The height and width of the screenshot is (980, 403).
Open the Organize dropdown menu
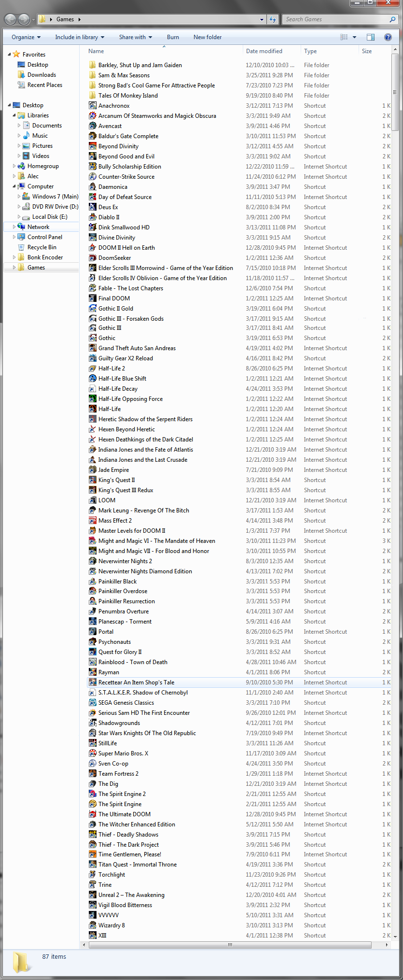tap(26, 37)
